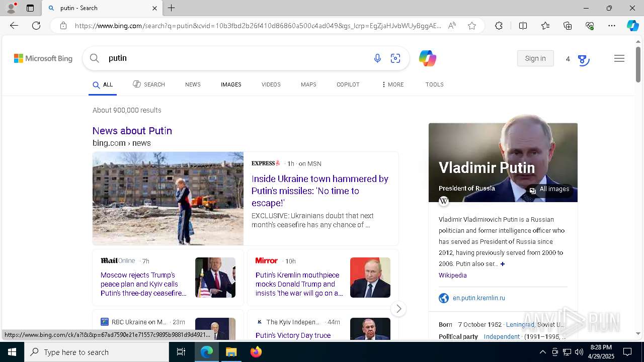Open 'Inside Ukraine town hammered' article

click(x=320, y=191)
